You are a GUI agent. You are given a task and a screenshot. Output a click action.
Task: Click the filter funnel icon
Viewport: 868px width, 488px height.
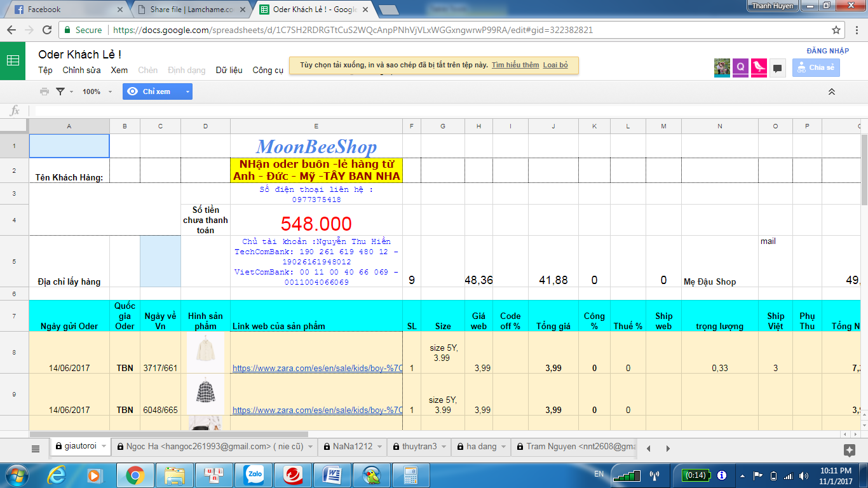[60, 91]
